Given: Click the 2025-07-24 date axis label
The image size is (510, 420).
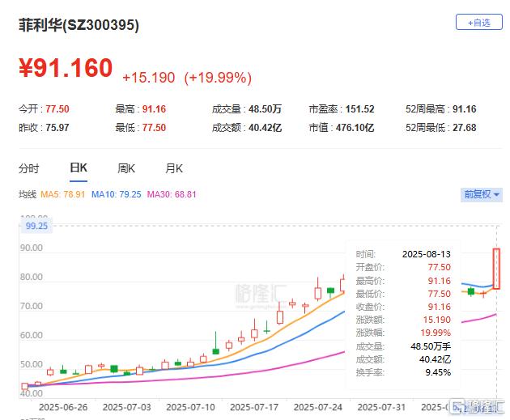Looking at the screenshot, I should (x=318, y=407).
